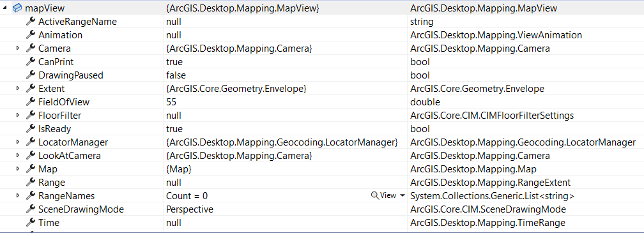The width and height of the screenshot is (644, 233).
Task: Click the FieldOfView value 55
Action: [171, 102]
